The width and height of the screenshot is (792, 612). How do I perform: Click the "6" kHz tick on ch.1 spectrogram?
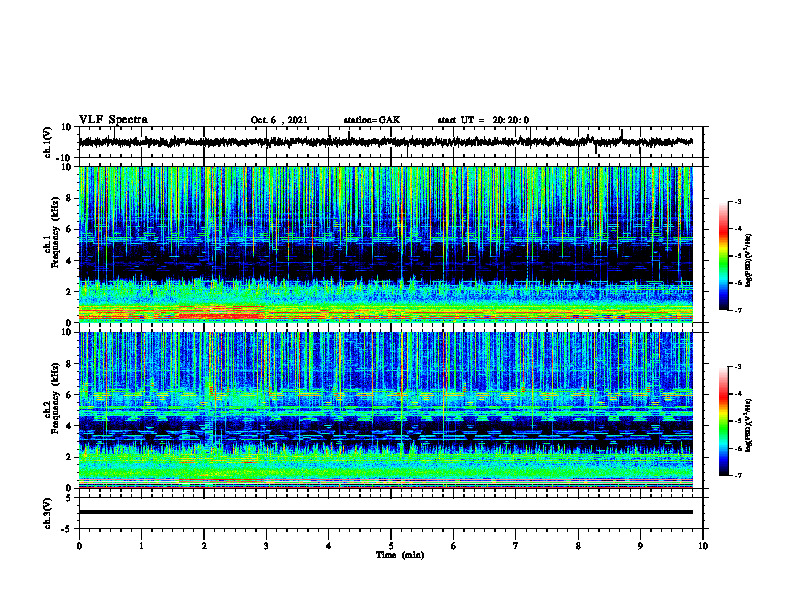[x=69, y=230]
